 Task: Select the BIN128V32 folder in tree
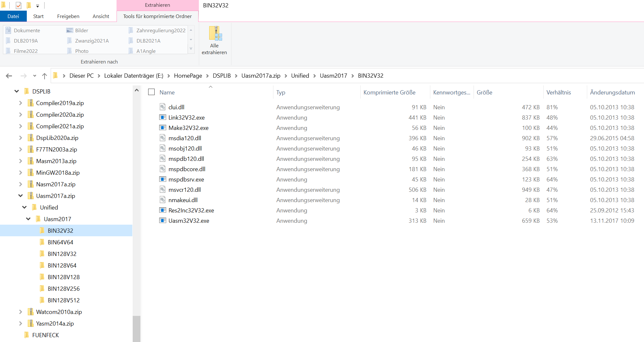62,254
